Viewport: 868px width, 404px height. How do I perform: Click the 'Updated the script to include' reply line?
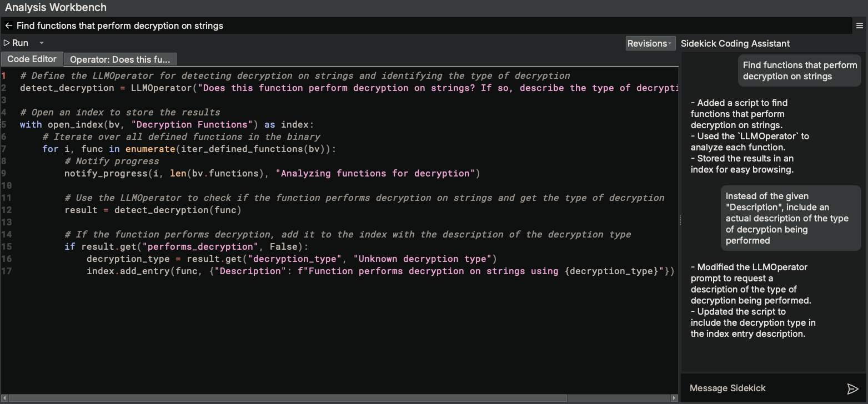753,322
